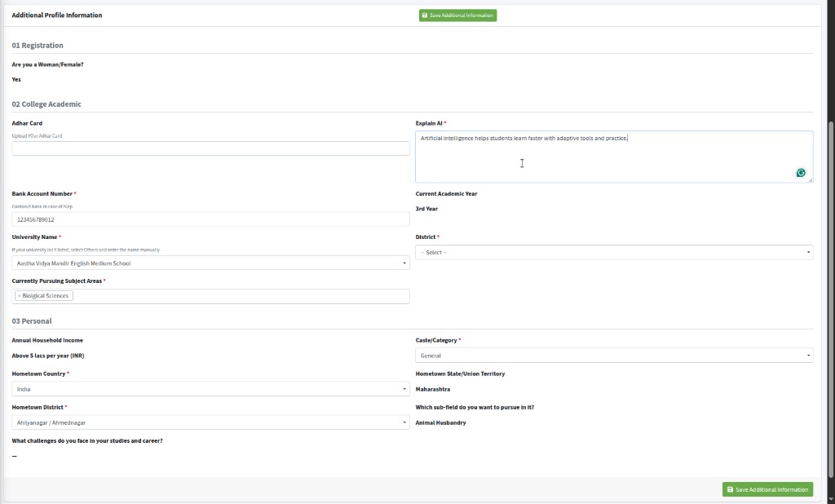Click the 'Above 5 lacs per year (INR)' value
Image resolution: width=835 pixels, height=504 pixels.
pos(48,356)
